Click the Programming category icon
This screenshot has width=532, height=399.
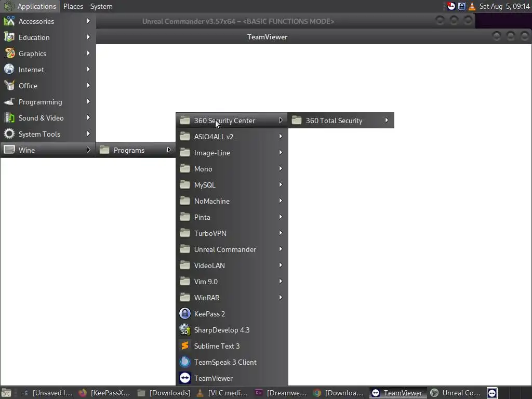pyautogui.click(x=9, y=102)
